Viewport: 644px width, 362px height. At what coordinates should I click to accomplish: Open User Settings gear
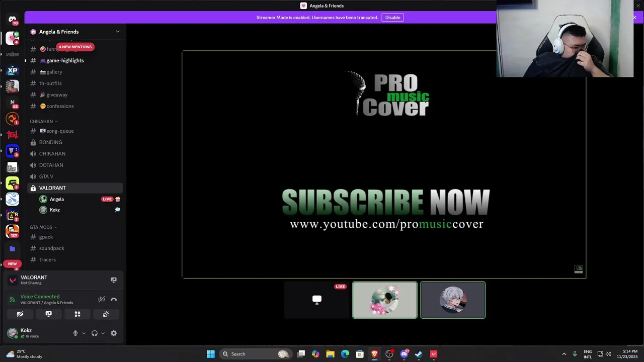pos(114,333)
